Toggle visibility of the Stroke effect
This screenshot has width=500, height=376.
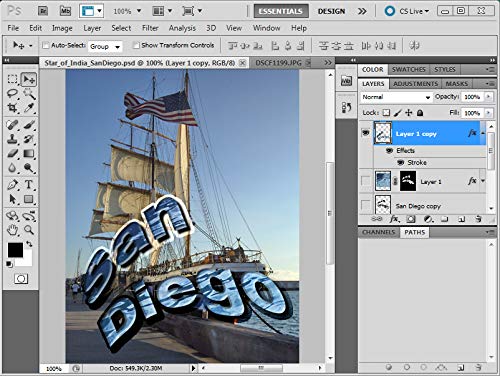point(401,163)
